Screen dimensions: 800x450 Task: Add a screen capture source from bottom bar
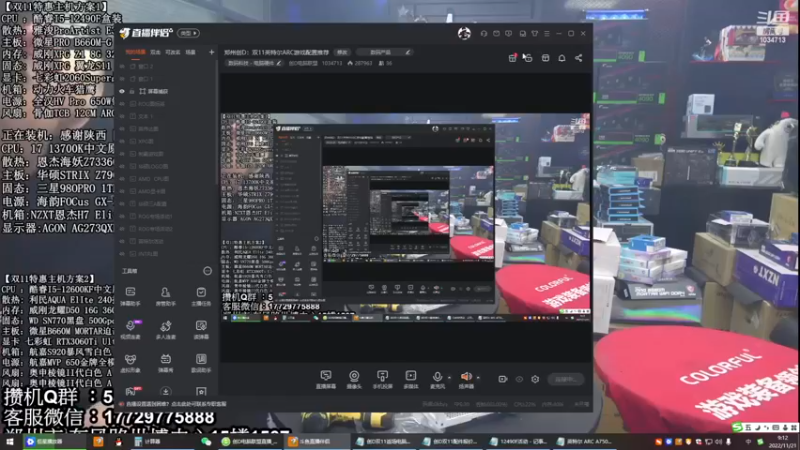[x=326, y=380]
